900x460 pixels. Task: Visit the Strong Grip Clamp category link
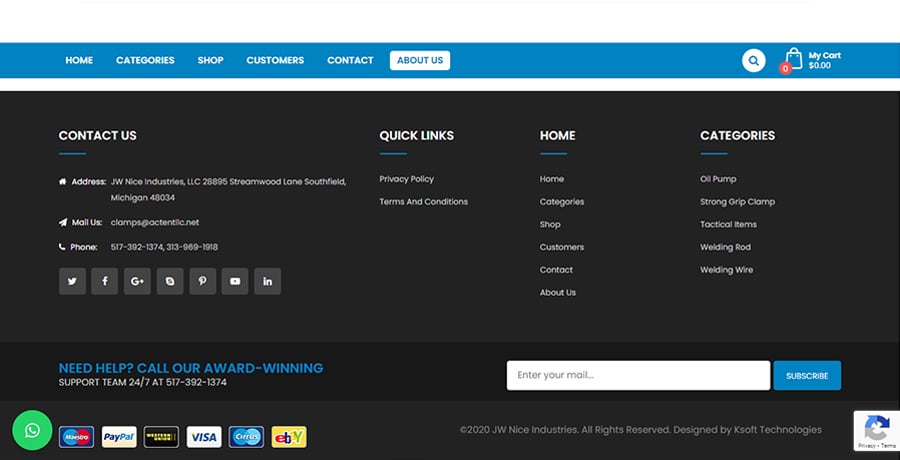[737, 202]
